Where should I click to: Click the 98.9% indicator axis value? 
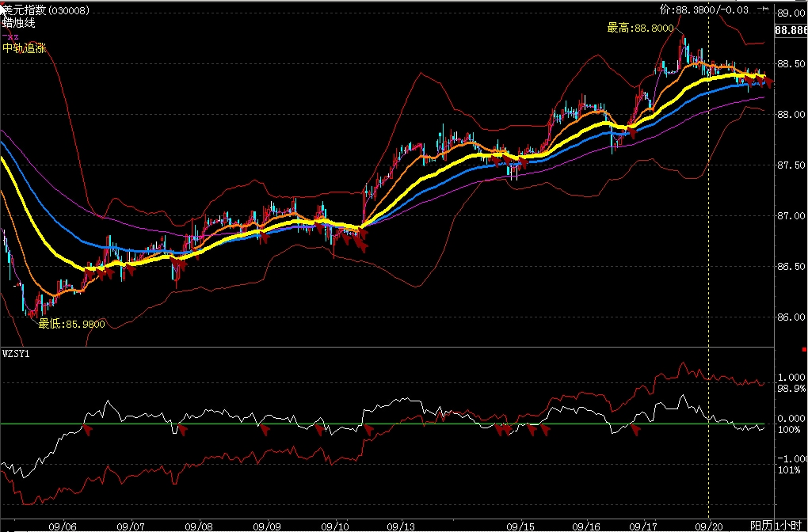coord(791,389)
